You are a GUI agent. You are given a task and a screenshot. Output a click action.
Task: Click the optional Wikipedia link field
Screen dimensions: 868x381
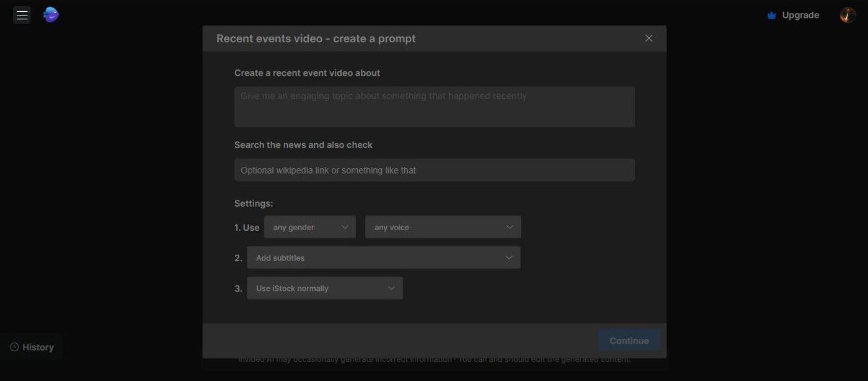coord(434,170)
